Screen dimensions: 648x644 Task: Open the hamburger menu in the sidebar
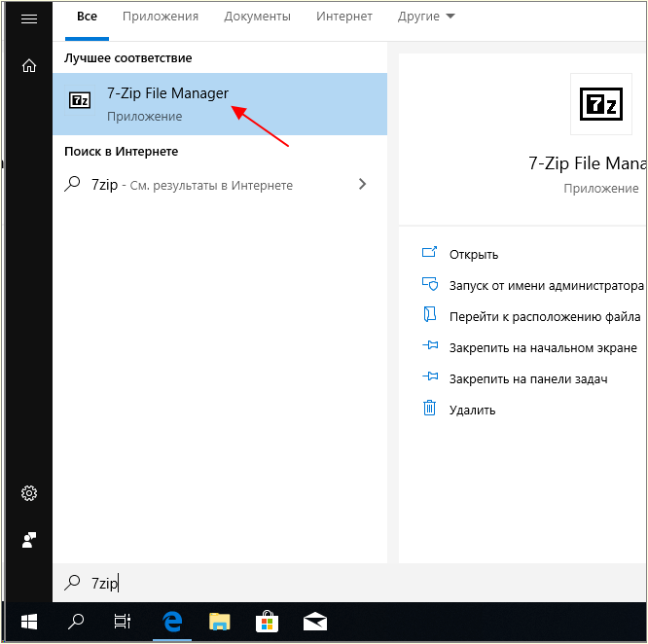pyautogui.click(x=29, y=19)
